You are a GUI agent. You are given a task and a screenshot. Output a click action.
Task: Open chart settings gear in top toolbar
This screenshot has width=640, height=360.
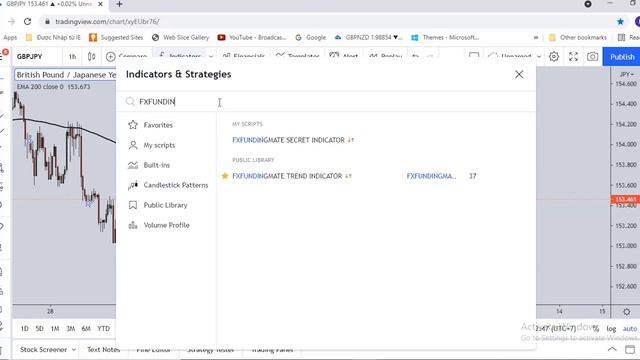tap(553, 56)
